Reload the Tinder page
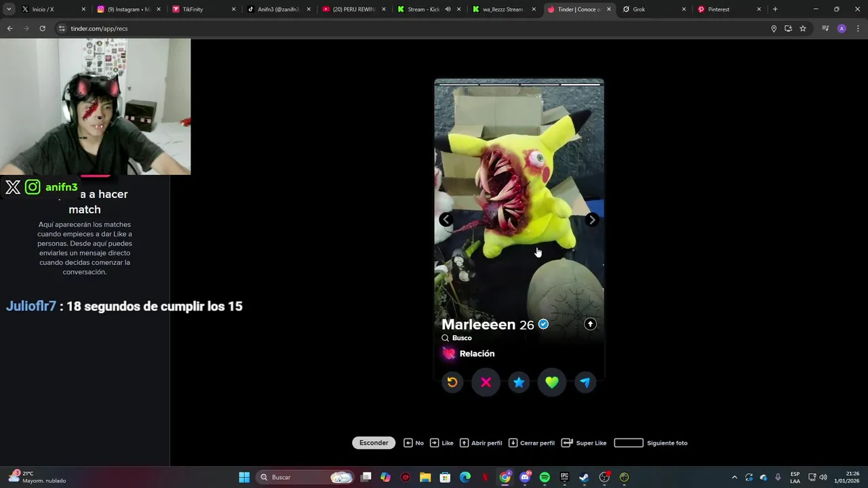Image resolution: width=868 pixels, height=488 pixels. (42, 28)
